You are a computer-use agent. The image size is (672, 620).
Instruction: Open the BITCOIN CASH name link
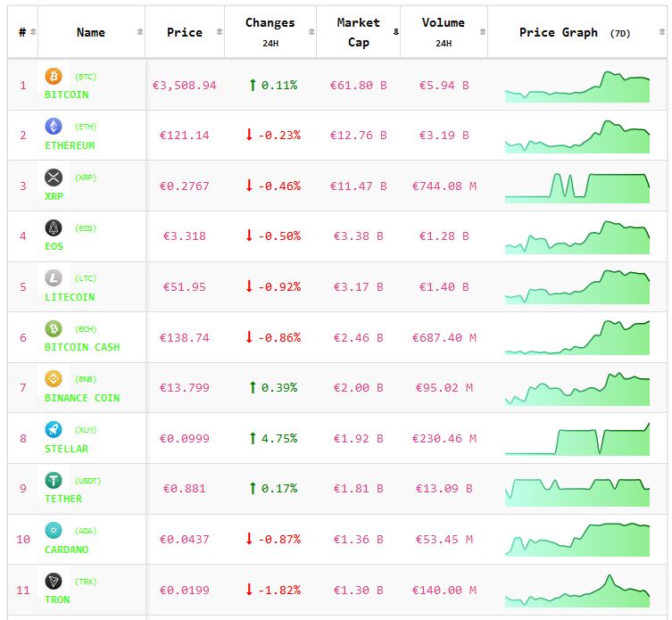click(x=82, y=347)
